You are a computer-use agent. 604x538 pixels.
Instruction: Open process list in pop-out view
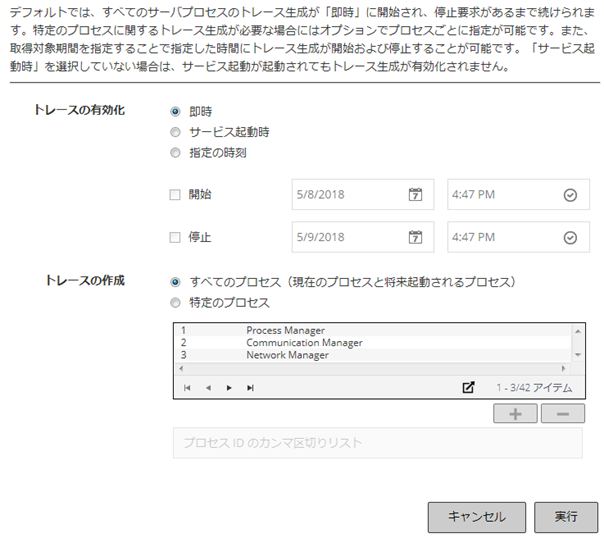coord(468,387)
